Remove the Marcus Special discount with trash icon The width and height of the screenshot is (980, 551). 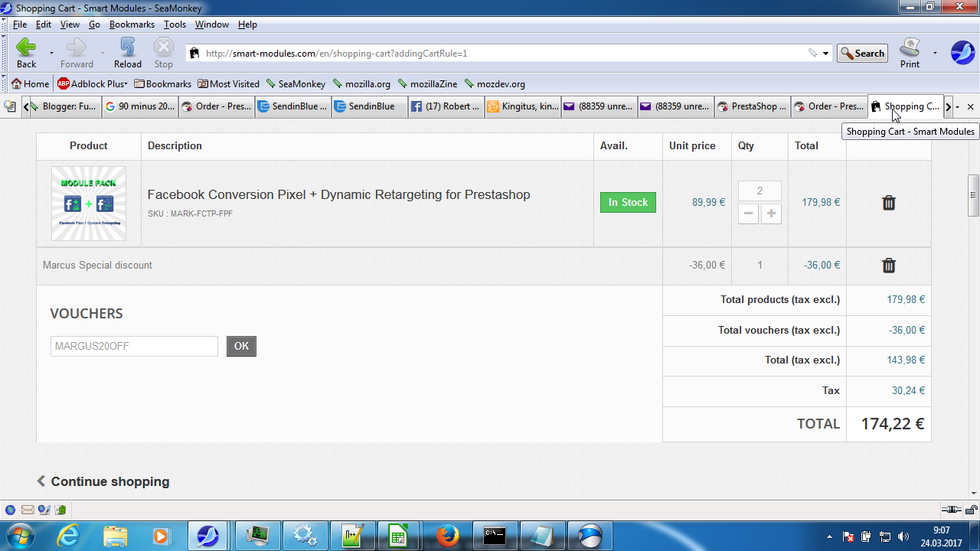point(888,266)
